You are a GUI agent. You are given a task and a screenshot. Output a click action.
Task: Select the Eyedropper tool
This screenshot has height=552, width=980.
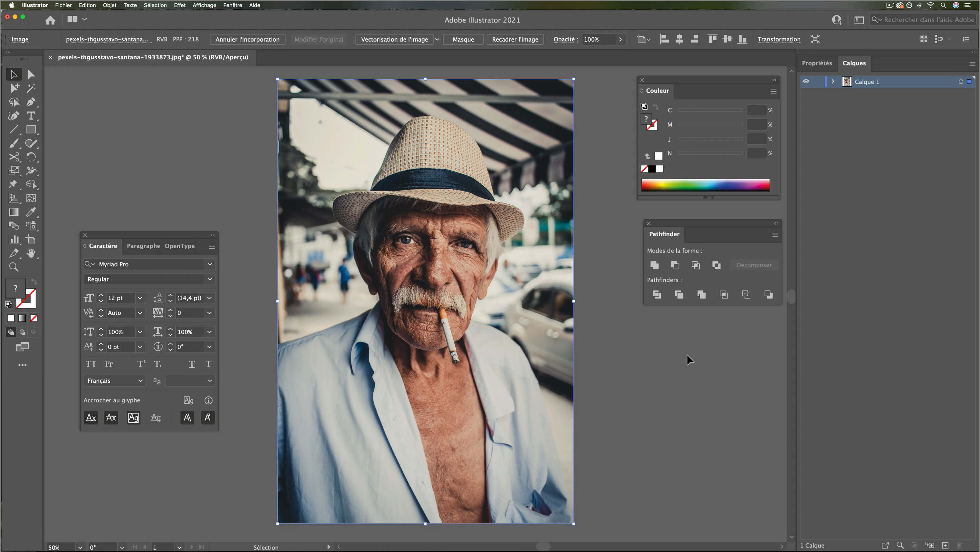click(30, 212)
